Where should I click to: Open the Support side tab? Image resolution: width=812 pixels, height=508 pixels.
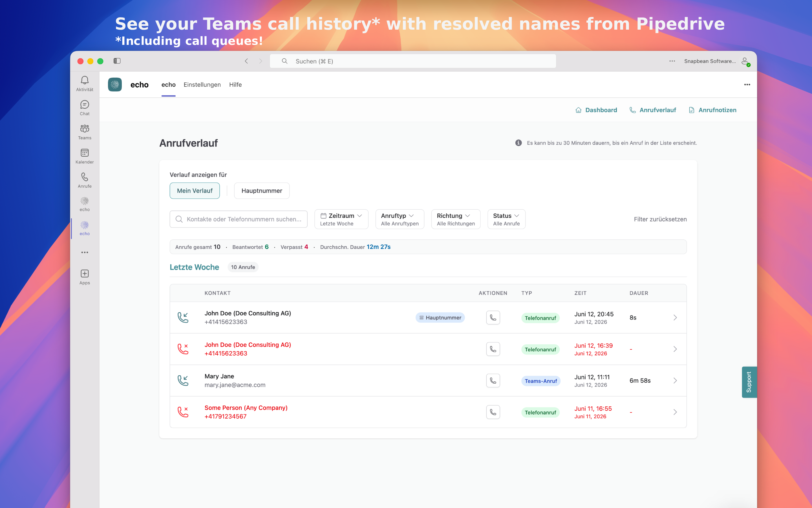pos(749,382)
